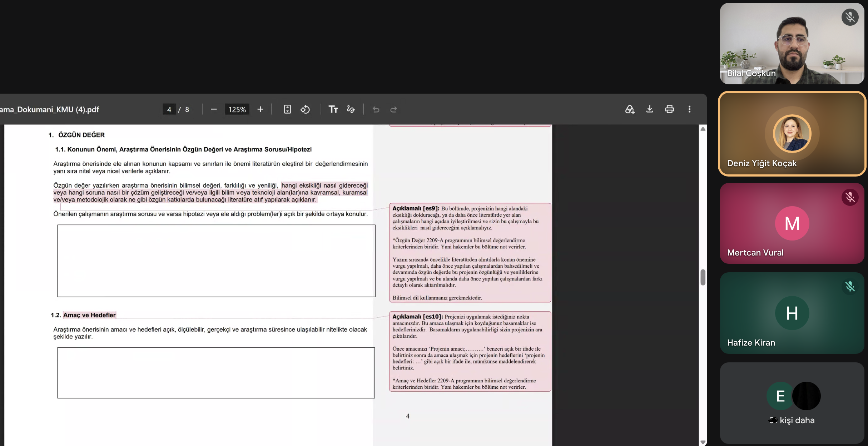Click the 'Açıklamalı [es9]' comment box
The width and height of the screenshot is (868, 446).
point(470,253)
